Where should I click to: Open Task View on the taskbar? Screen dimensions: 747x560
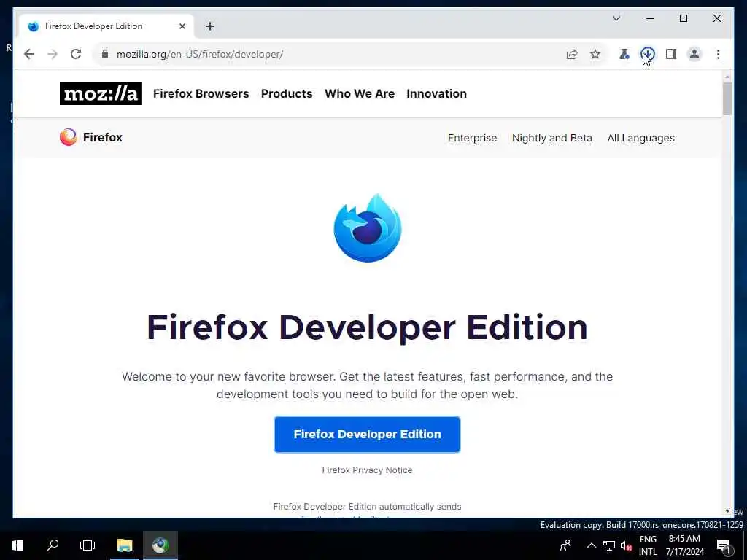(x=88, y=545)
